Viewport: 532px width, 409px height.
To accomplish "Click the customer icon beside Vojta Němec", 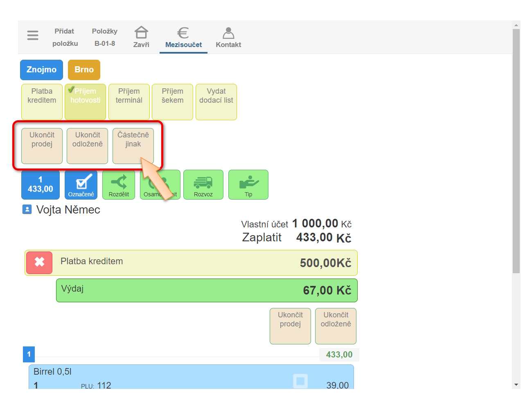I will [x=27, y=210].
